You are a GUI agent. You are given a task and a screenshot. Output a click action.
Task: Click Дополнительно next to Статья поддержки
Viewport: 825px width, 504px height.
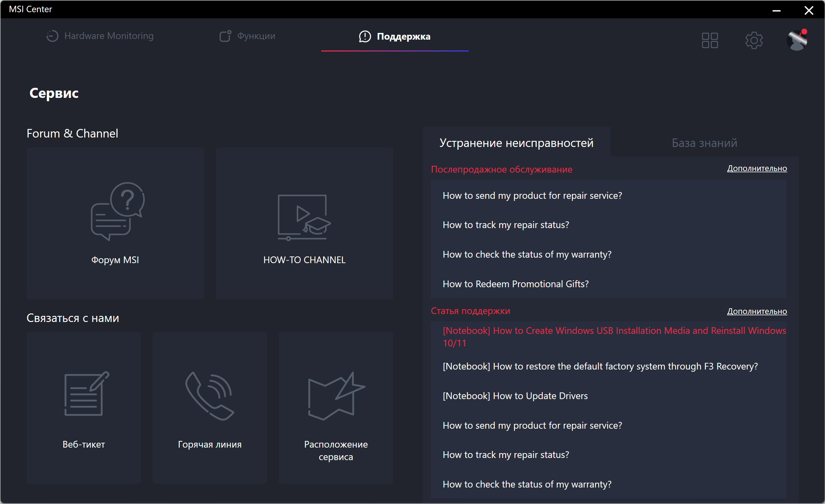tap(757, 311)
